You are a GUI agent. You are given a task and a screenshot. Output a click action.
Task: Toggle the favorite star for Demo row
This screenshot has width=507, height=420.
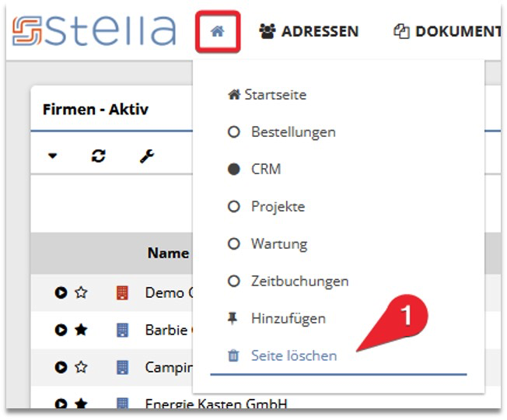(81, 293)
